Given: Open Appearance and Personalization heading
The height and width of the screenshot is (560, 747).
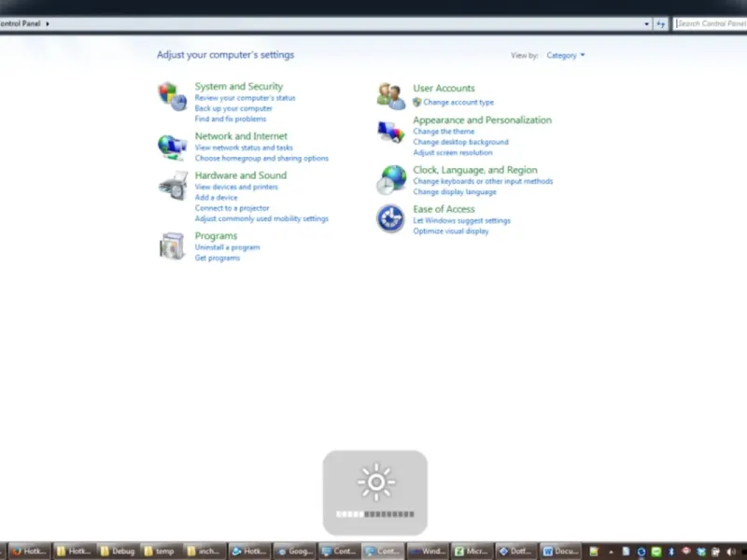Looking at the screenshot, I should point(482,120).
